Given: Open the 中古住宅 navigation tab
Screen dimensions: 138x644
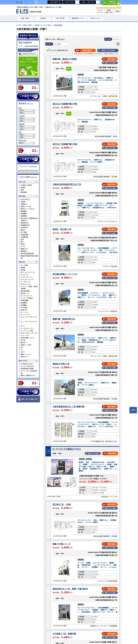Looking at the screenshot, I should tap(43, 18).
